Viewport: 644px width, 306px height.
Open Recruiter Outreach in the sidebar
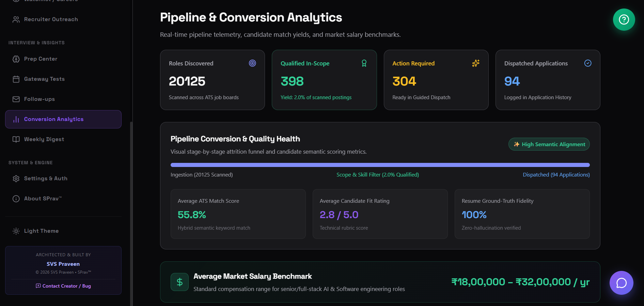click(x=63, y=19)
